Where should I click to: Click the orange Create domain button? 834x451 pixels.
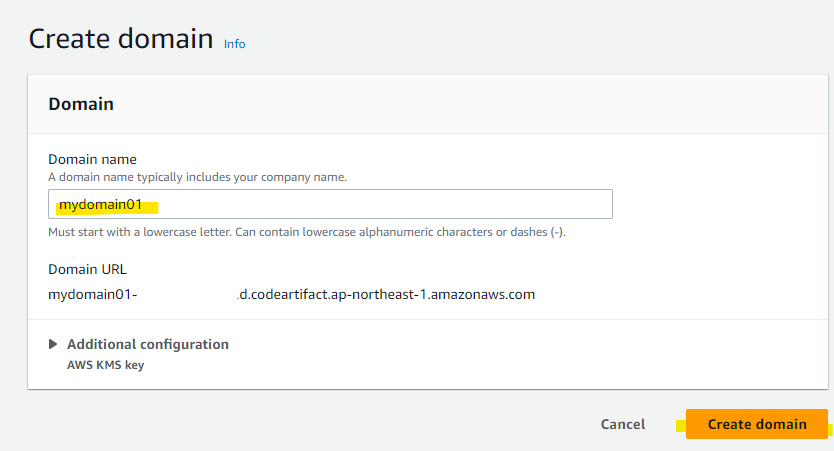756,424
